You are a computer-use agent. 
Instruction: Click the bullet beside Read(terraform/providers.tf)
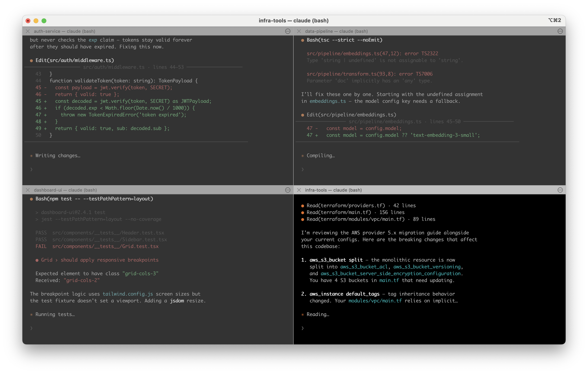(303, 206)
